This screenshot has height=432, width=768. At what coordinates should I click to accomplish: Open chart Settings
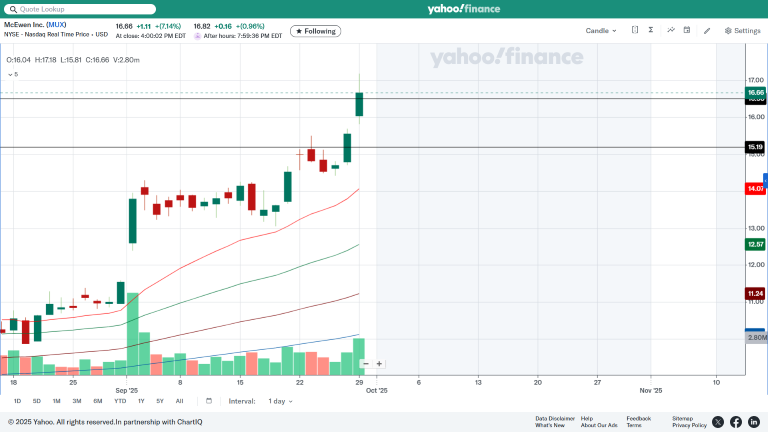[x=743, y=30]
